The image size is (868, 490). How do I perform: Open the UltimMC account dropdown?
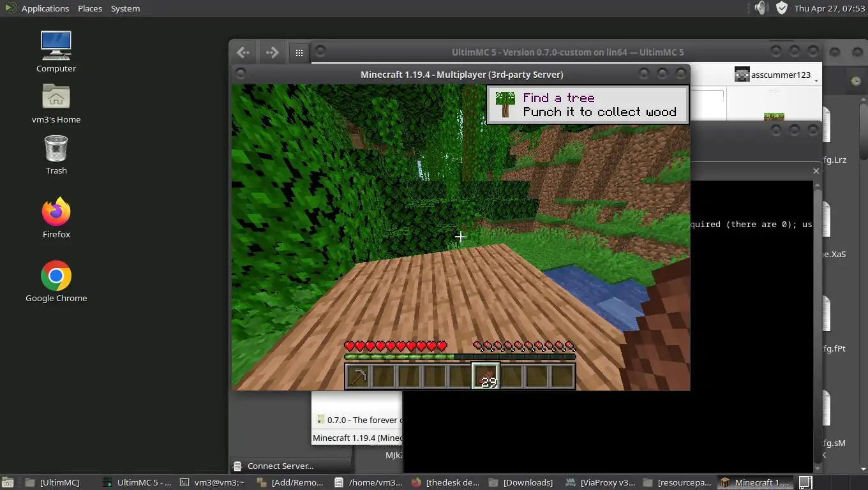pyautogui.click(x=776, y=75)
